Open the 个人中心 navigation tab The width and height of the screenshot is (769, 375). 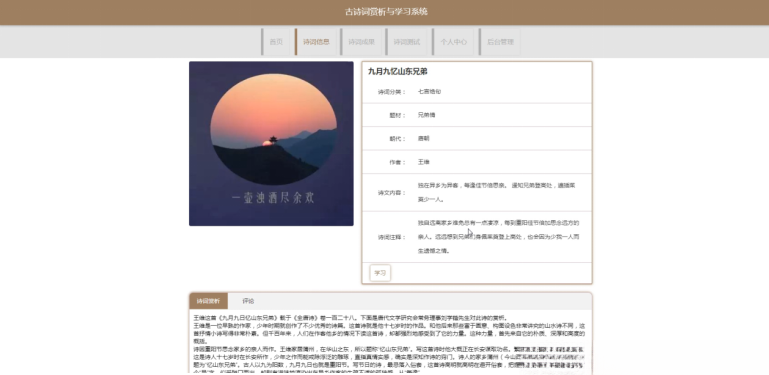[453, 42]
